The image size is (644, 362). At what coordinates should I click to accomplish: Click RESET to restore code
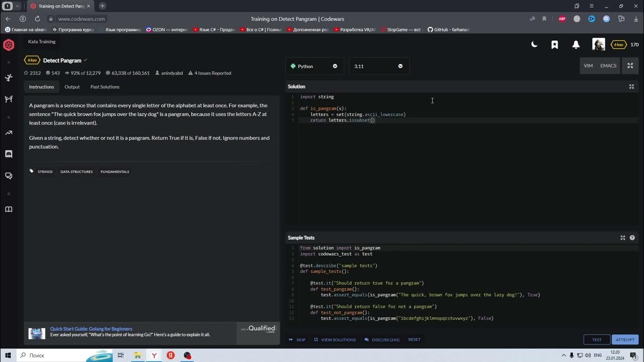point(414,340)
